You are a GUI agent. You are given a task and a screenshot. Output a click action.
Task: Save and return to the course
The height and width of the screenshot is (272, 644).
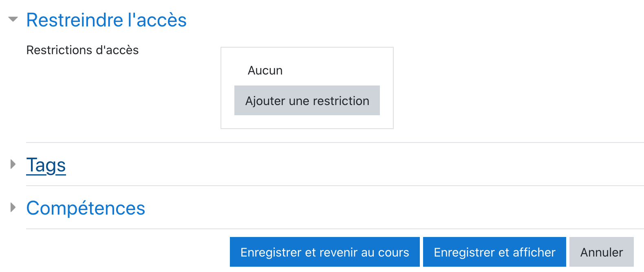(324, 252)
